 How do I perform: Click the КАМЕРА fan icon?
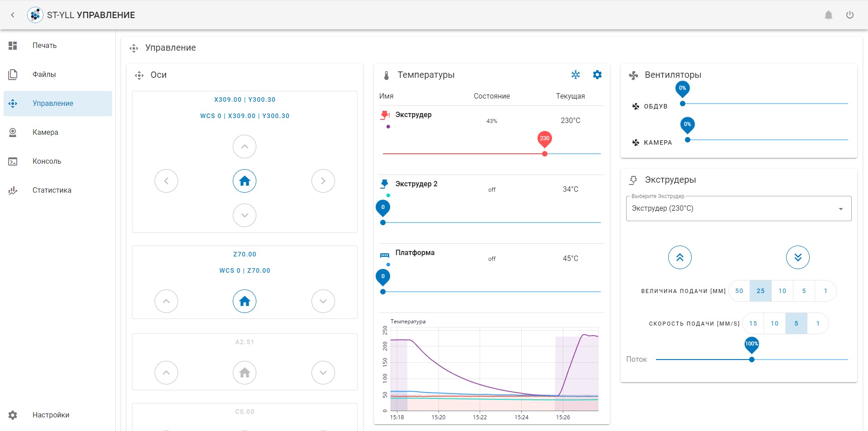636,142
